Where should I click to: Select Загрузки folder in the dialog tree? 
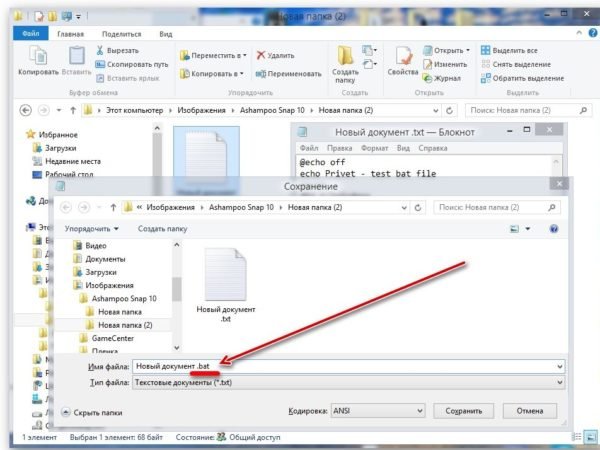point(100,271)
